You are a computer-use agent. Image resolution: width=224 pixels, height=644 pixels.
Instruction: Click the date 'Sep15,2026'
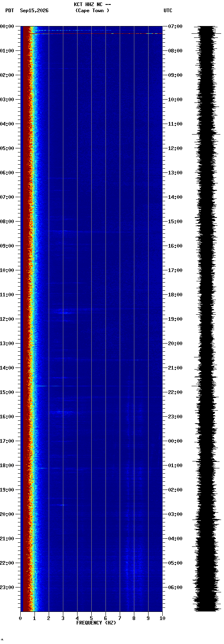click(34, 11)
